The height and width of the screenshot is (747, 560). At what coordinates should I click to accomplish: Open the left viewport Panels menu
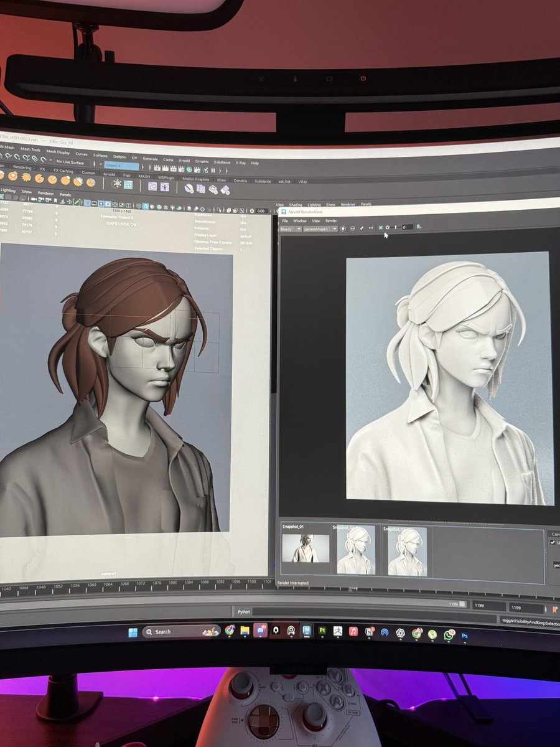pyautogui.click(x=65, y=194)
